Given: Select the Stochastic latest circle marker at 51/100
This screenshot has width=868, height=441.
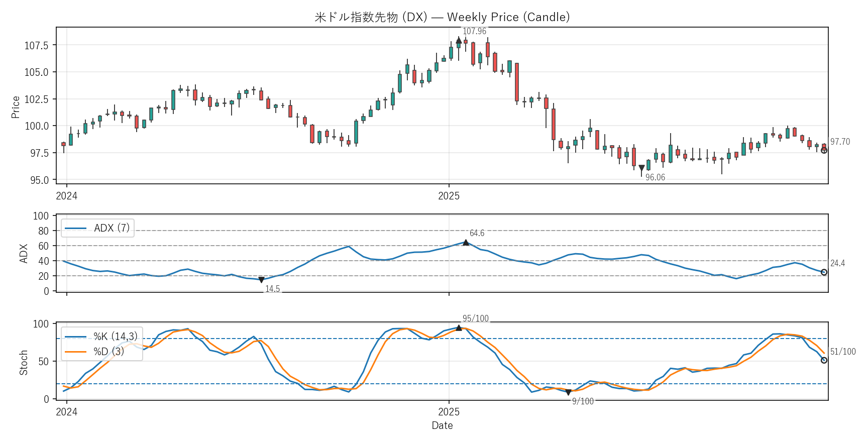Looking at the screenshot, I should click(824, 360).
